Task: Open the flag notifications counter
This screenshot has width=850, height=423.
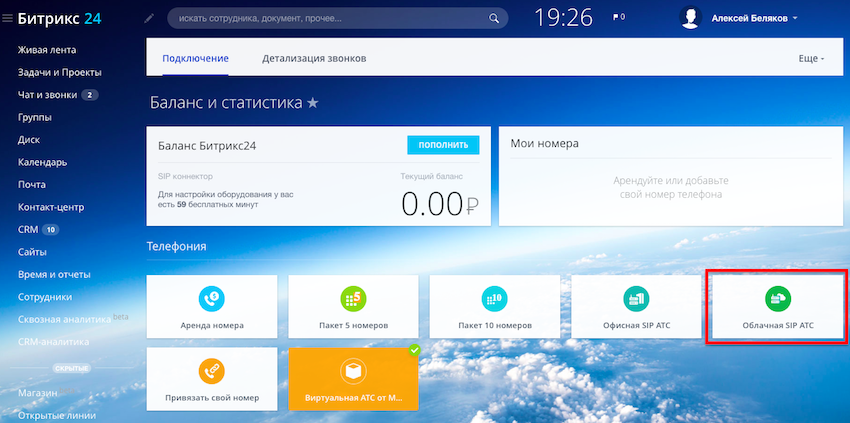Action: coord(619,17)
